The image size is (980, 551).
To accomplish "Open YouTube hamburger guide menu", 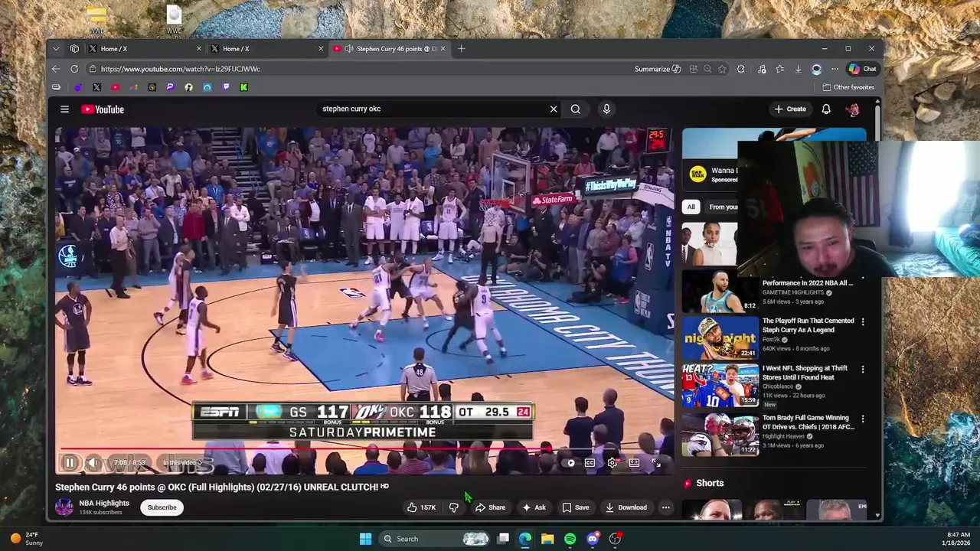I will point(65,109).
